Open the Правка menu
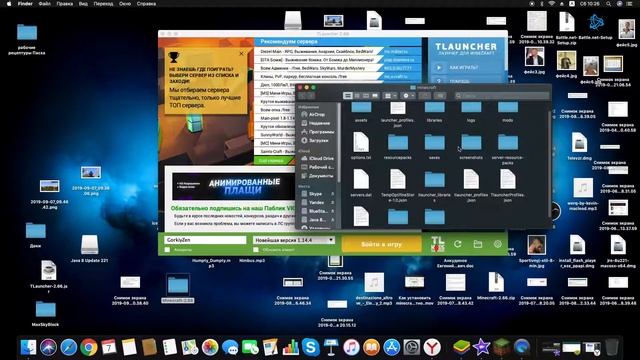640x360 pixels. 64,4
